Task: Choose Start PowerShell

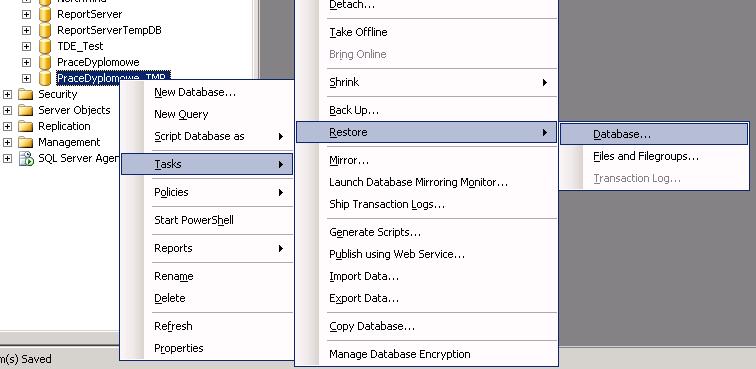Action: (207, 220)
